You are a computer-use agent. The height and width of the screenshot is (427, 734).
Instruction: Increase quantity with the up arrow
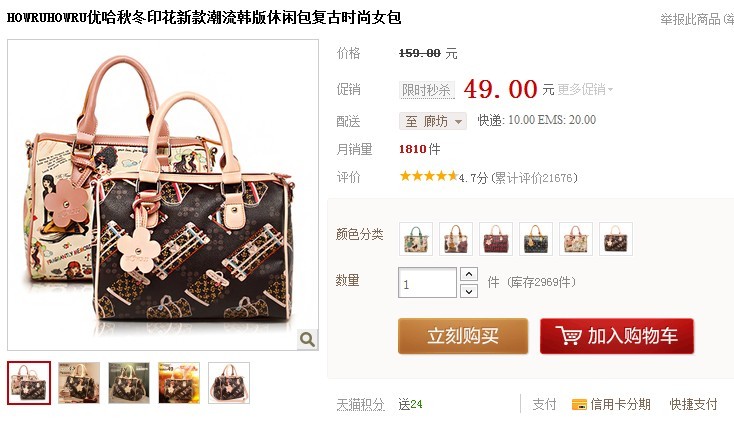tap(469, 273)
